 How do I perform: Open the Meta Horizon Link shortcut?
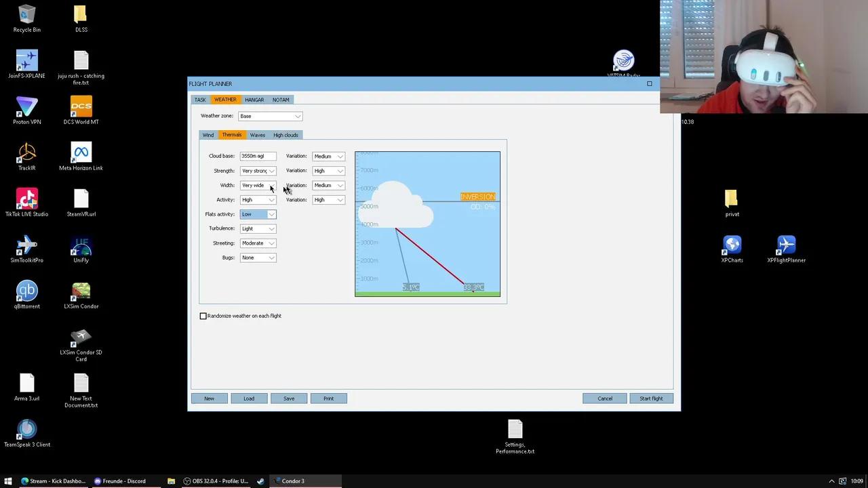click(81, 153)
